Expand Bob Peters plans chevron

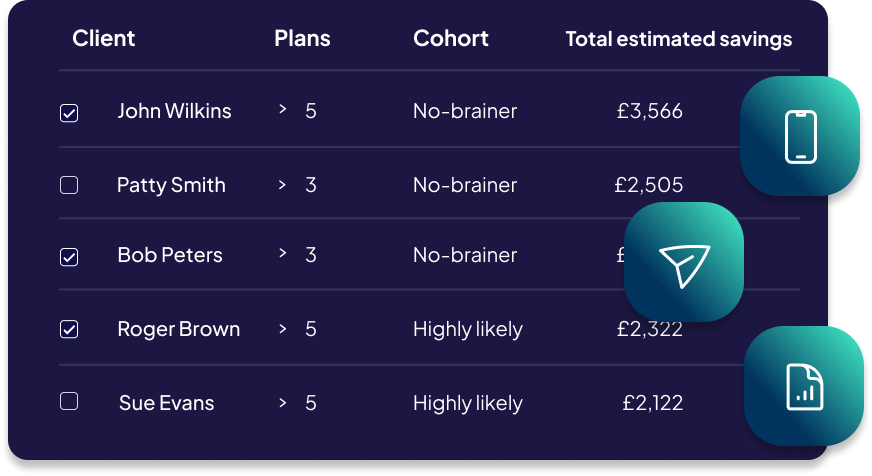coord(283,254)
